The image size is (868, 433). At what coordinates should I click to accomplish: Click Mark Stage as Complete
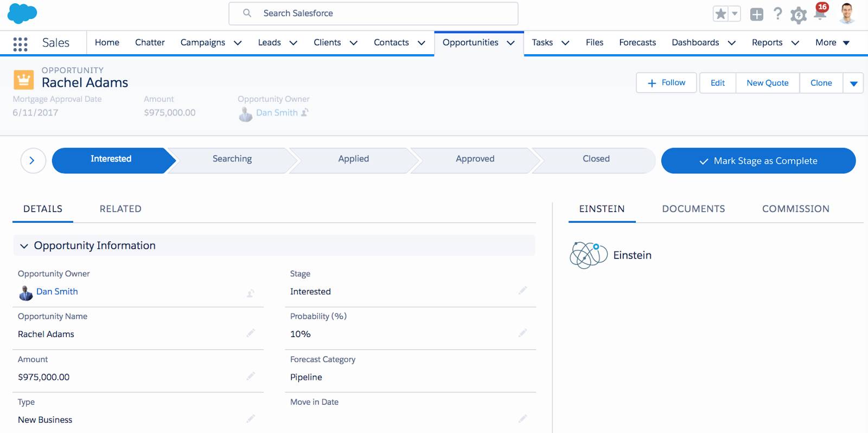[x=758, y=161]
